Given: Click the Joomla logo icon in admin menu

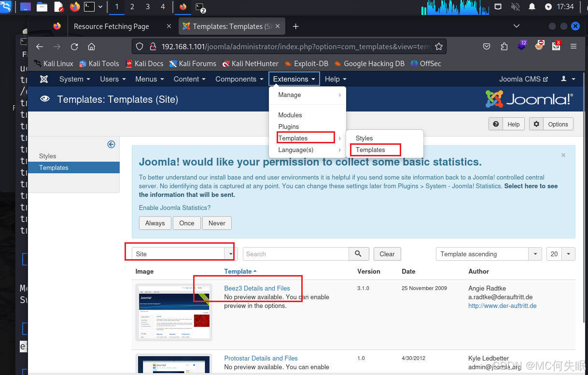Looking at the screenshot, I should pos(44,79).
